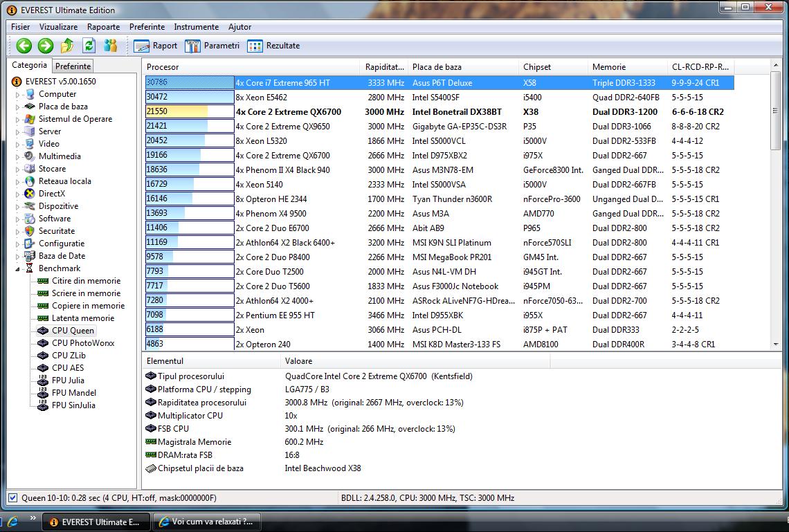Expand the Placa de baza node

17,107
